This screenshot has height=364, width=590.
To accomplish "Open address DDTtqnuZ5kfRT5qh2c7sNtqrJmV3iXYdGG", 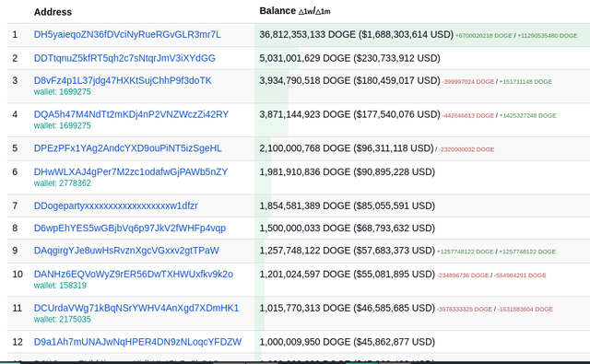I will coord(124,58).
